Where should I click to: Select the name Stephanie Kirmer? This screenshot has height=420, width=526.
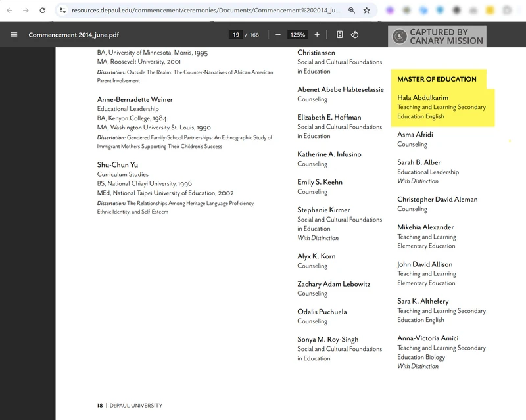click(323, 210)
